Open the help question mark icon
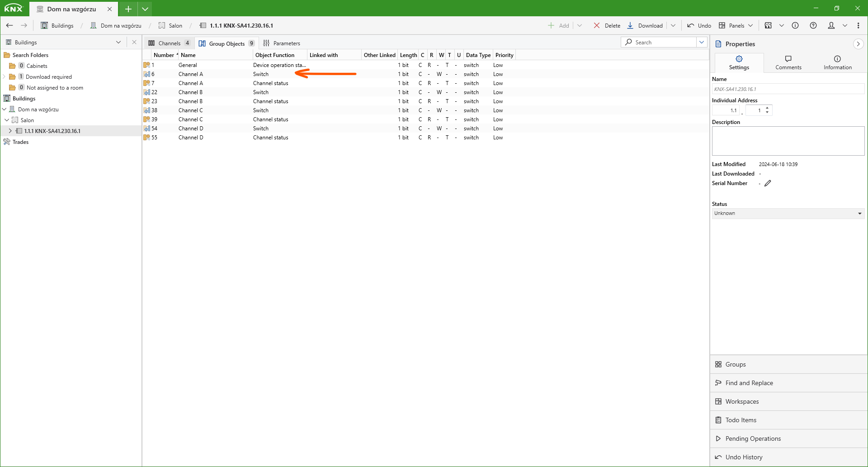 (x=813, y=25)
